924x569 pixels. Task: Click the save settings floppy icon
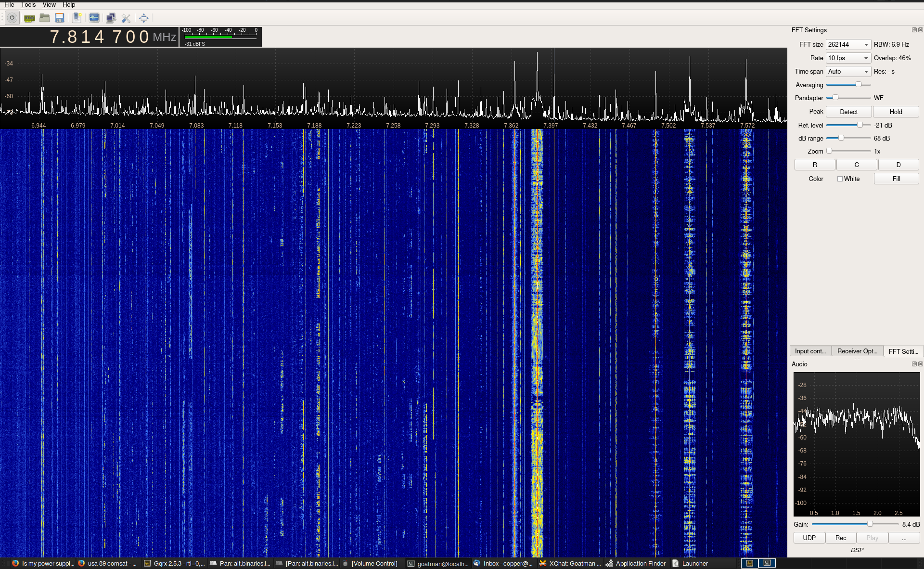[x=60, y=18]
